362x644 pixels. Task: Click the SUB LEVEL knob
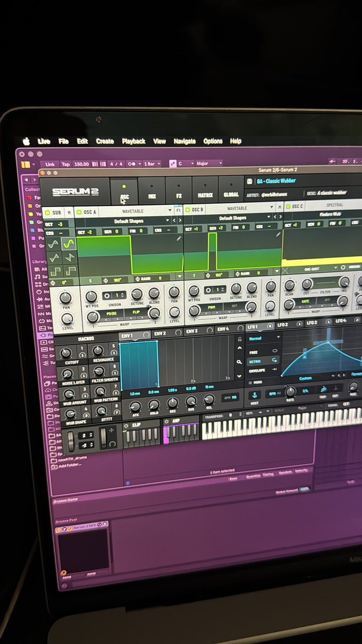tap(68, 318)
